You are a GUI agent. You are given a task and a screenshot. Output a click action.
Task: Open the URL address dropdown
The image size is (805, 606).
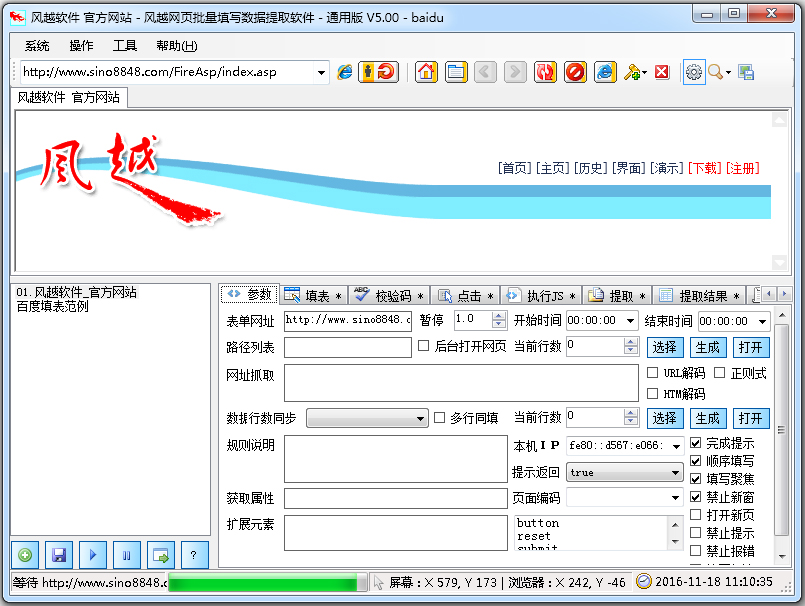click(321, 73)
